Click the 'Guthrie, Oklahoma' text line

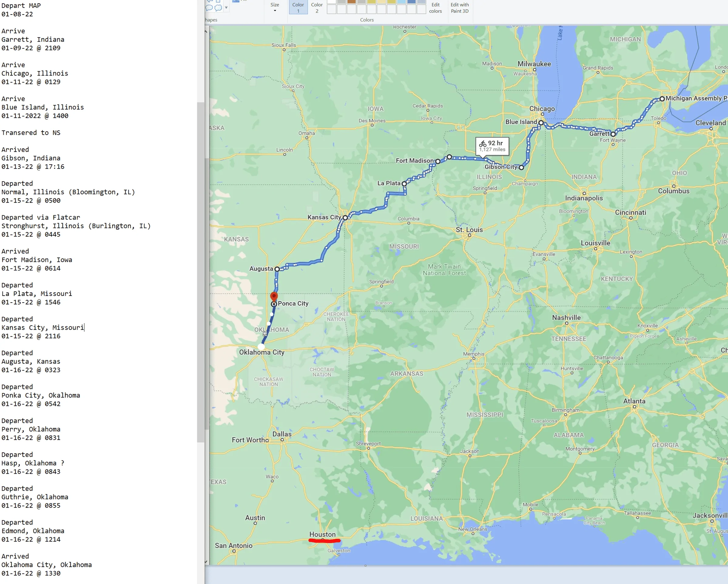[35, 497]
